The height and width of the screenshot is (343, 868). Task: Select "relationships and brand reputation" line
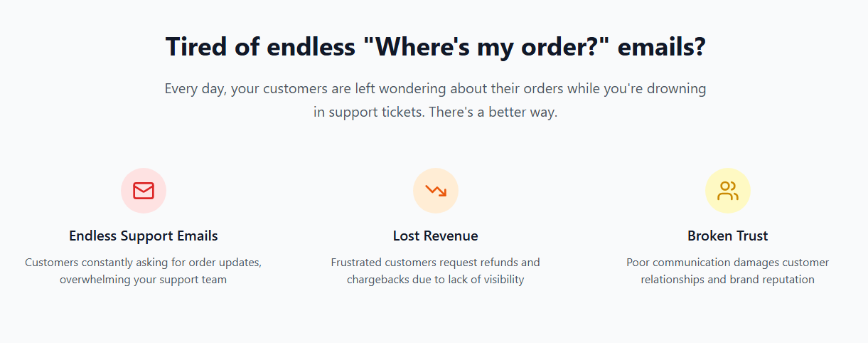point(728,280)
